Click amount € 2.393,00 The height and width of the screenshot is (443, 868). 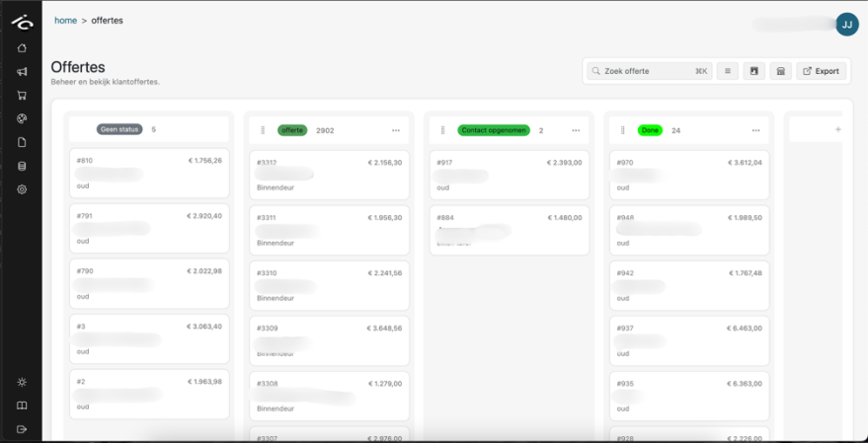(x=565, y=163)
